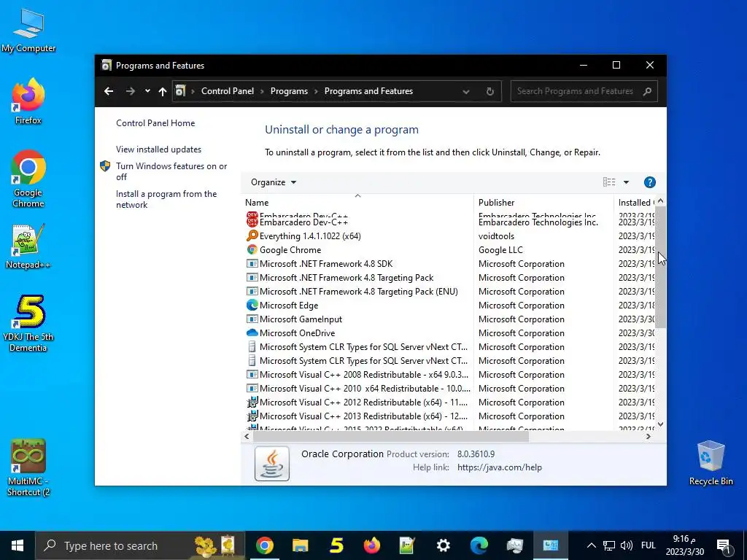Click the Control Panel breadcrumb
747x560 pixels.
(x=228, y=91)
